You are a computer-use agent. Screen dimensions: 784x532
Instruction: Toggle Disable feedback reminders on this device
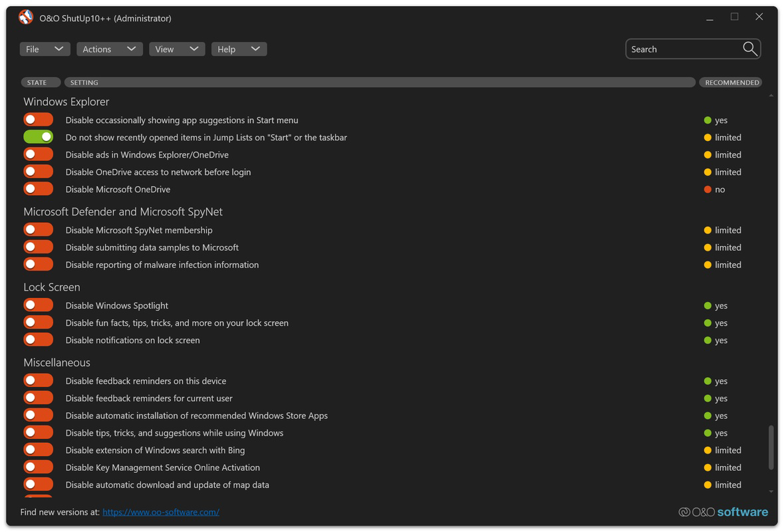pyautogui.click(x=38, y=380)
